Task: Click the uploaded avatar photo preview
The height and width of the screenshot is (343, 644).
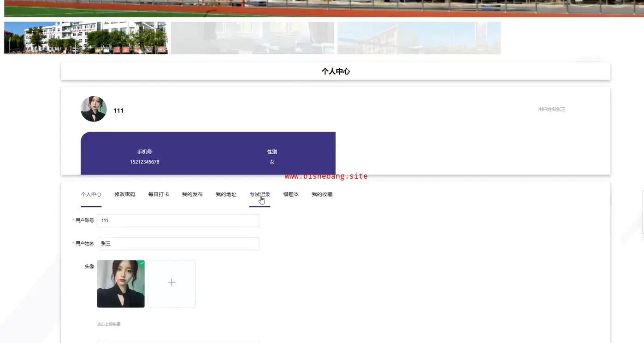Action: pos(120,284)
